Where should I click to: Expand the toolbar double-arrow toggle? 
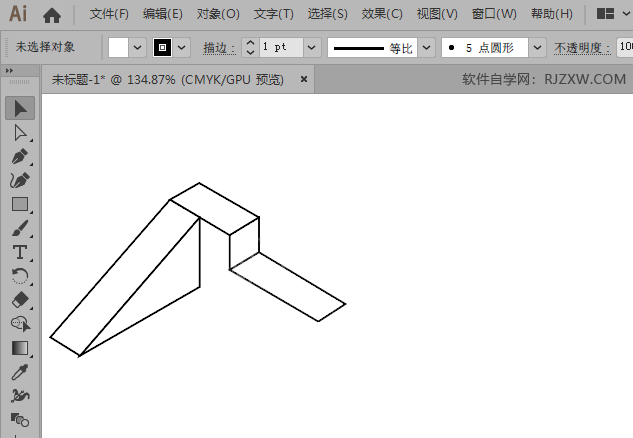(x=9, y=71)
